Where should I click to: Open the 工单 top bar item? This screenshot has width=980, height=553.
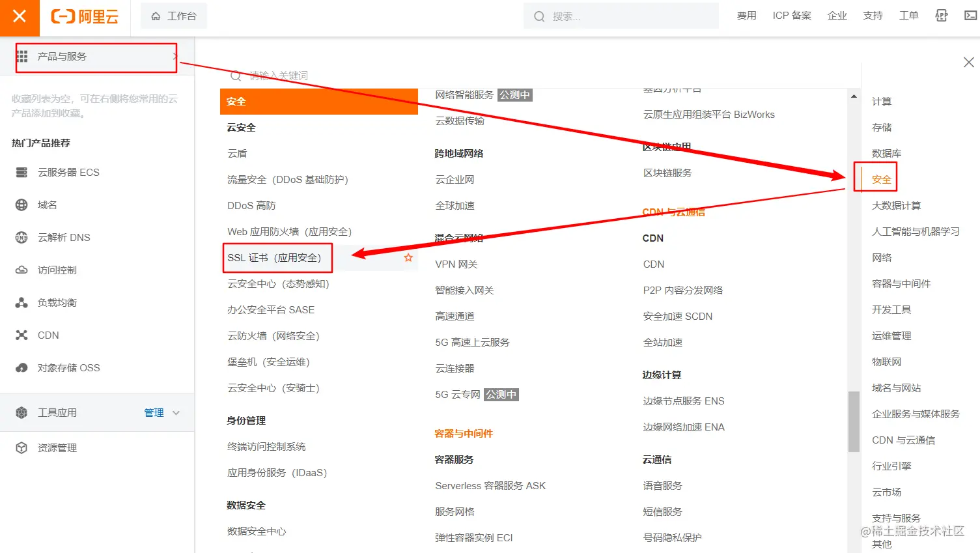tap(908, 16)
